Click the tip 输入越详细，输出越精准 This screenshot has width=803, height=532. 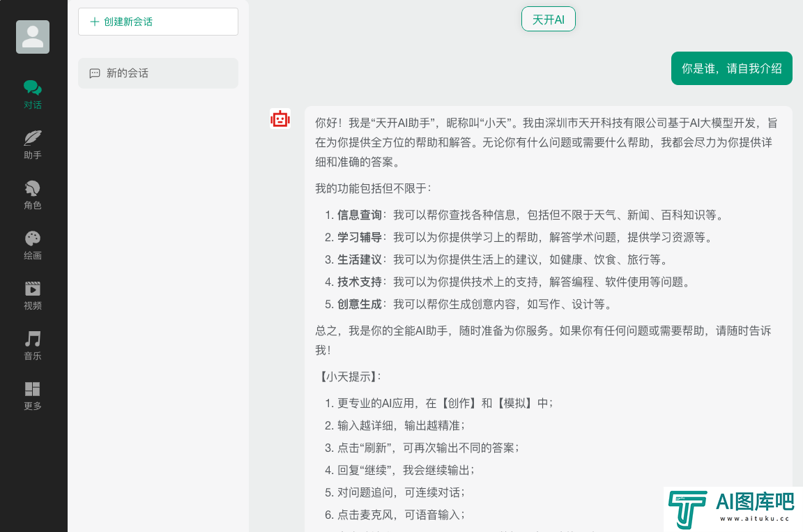coord(401,425)
